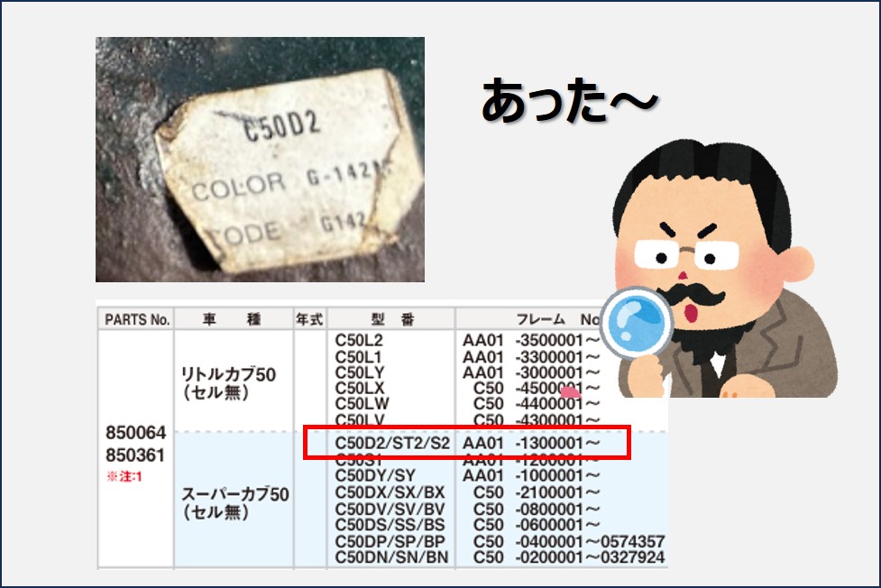Viewport: 881px width, 588px height.
Task: Open the C50D2 sticker label photo
Action: click(x=260, y=160)
